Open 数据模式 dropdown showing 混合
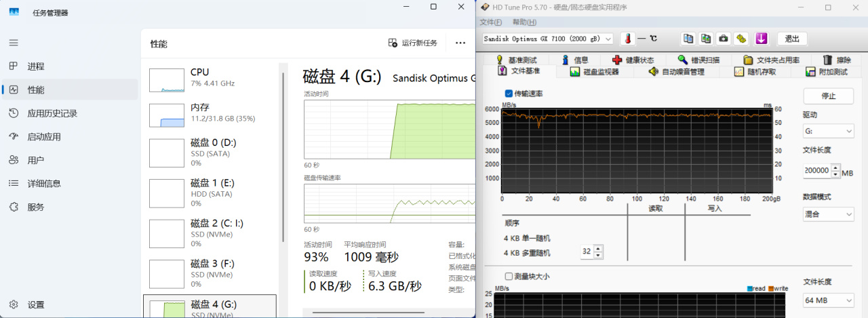This screenshot has width=868, height=318. (828, 214)
